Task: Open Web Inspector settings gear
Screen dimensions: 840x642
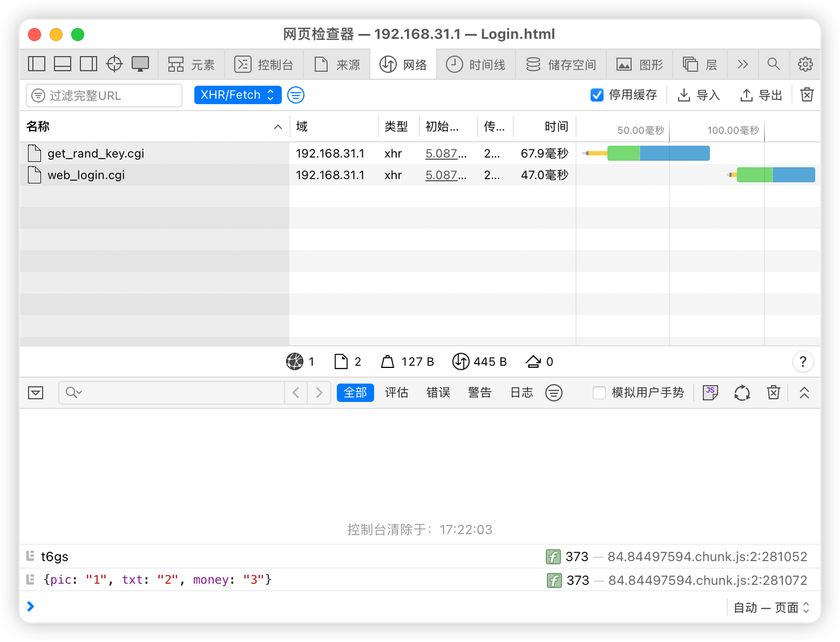Action: pos(805,64)
